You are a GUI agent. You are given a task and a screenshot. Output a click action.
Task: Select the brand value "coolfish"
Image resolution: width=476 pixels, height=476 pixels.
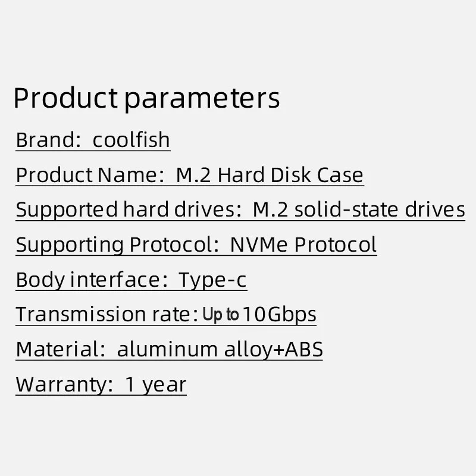click(x=131, y=140)
